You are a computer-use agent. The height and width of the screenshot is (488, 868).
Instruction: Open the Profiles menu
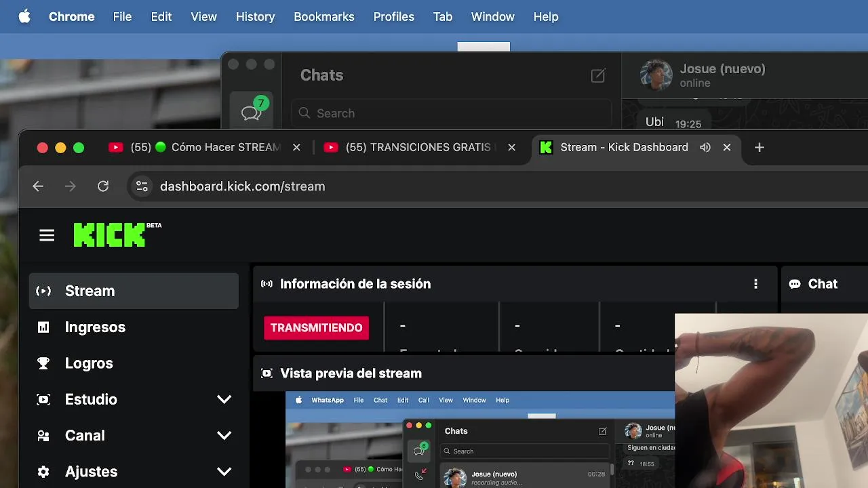coord(393,17)
